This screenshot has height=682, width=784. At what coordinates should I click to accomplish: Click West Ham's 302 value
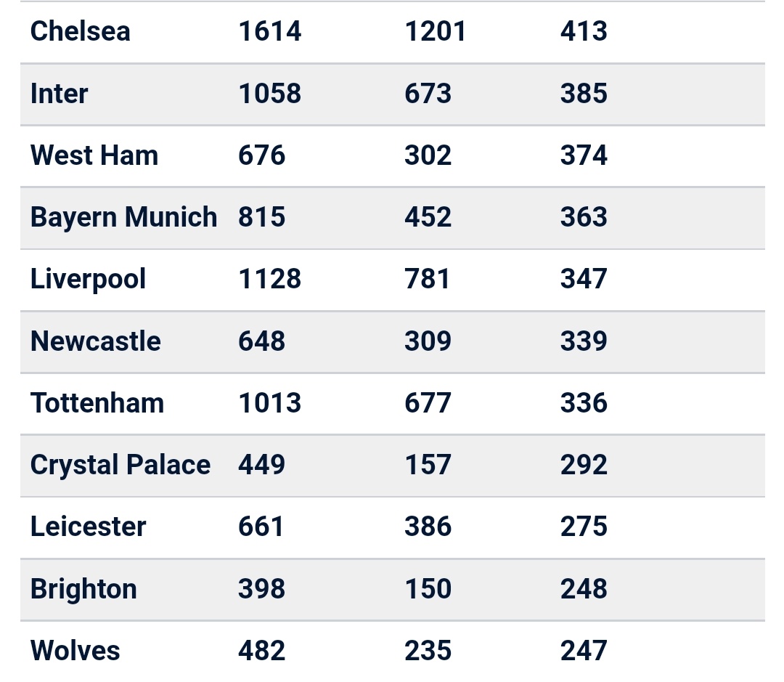(428, 155)
